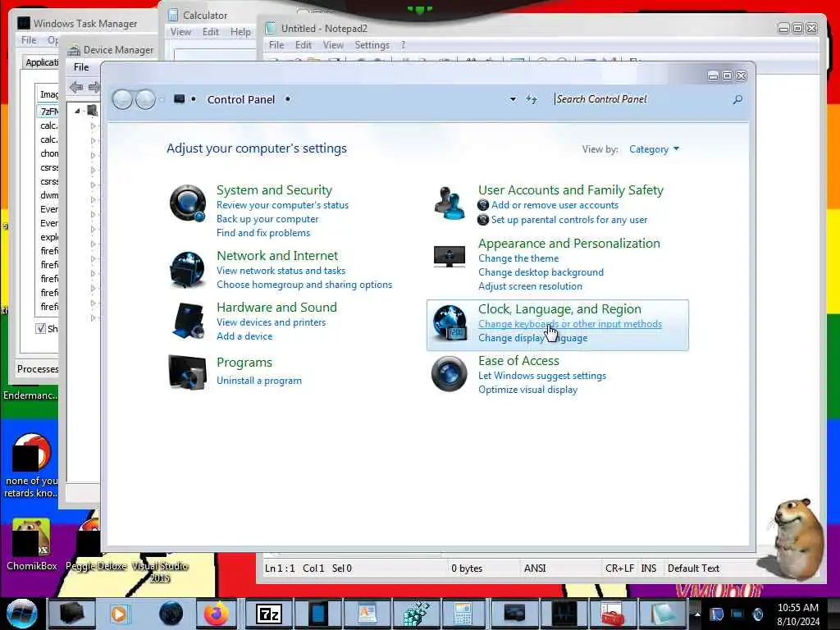Open Hardware and Sound category icon
The width and height of the screenshot is (840, 630).
coord(188,321)
